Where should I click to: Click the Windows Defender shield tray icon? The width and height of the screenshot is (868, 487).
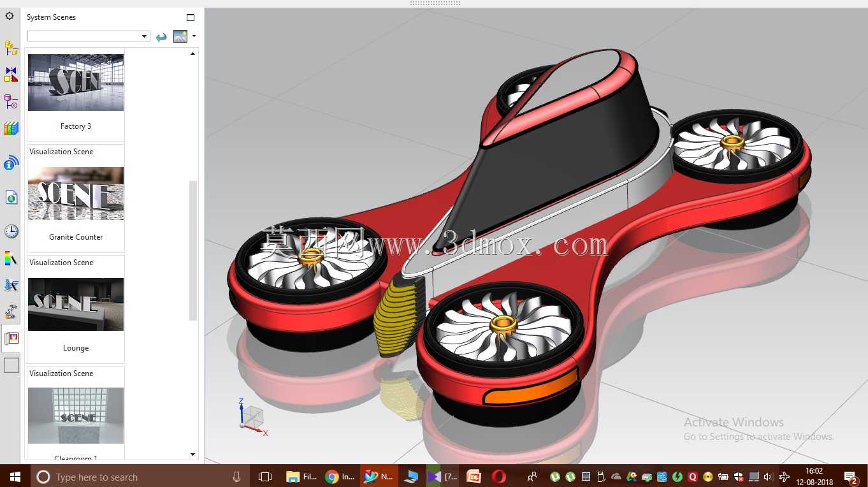[x=739, y=476]
